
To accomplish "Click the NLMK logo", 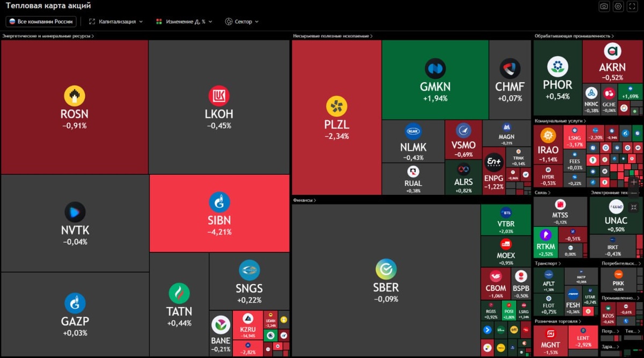I will pyautogui.click(x=413, y=131).
